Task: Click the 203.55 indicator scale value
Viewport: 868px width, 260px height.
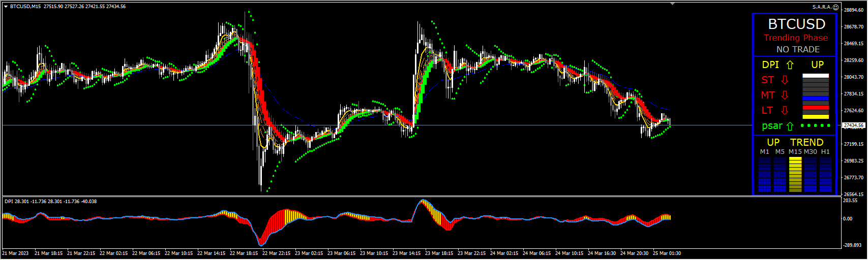Action: 850,201
